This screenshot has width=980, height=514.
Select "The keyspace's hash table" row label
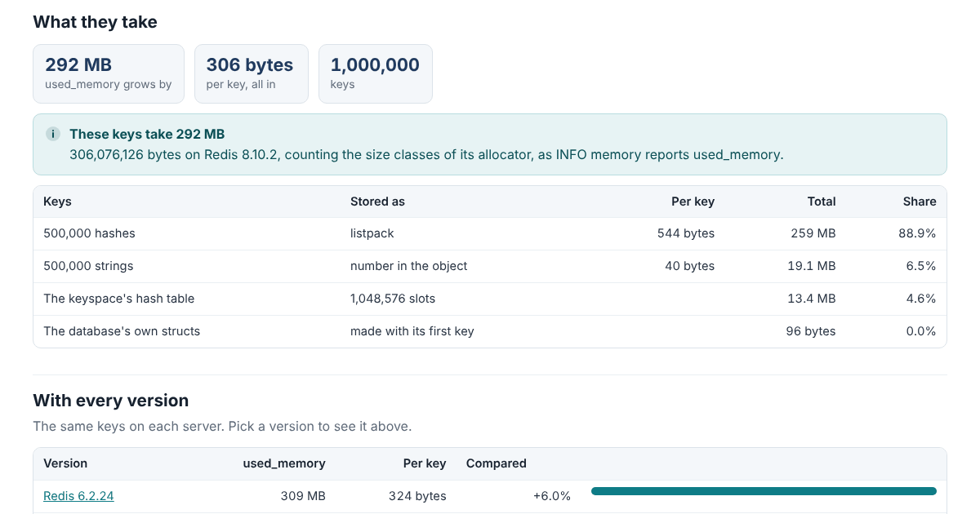[x=119, y=299]
